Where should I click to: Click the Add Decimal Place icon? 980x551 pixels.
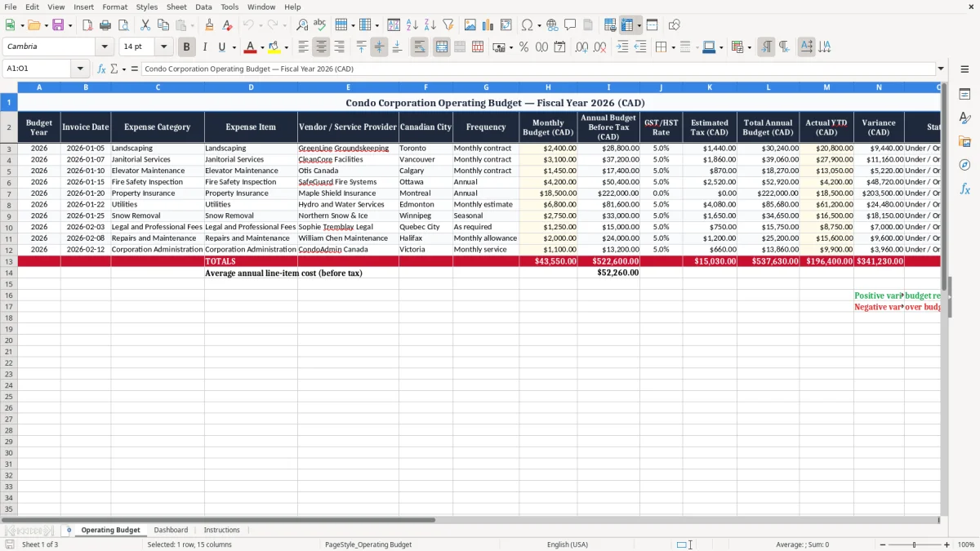click(x=581, y=47)
